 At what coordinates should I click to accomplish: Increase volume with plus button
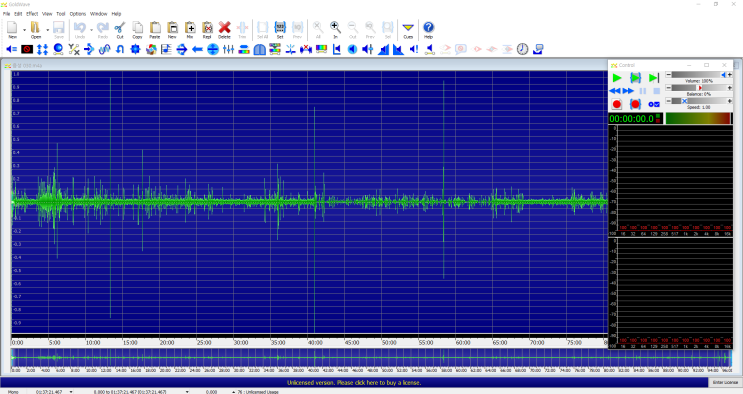[x=730, y=75]
